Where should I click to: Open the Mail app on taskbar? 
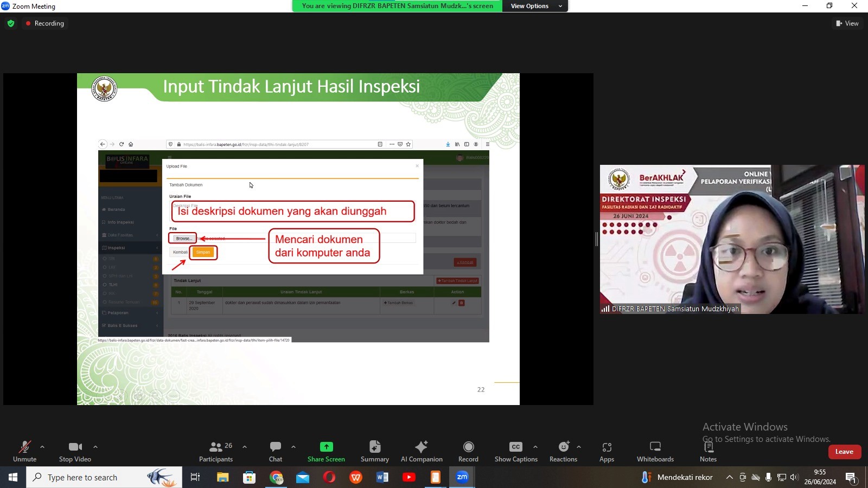point(303,477)
